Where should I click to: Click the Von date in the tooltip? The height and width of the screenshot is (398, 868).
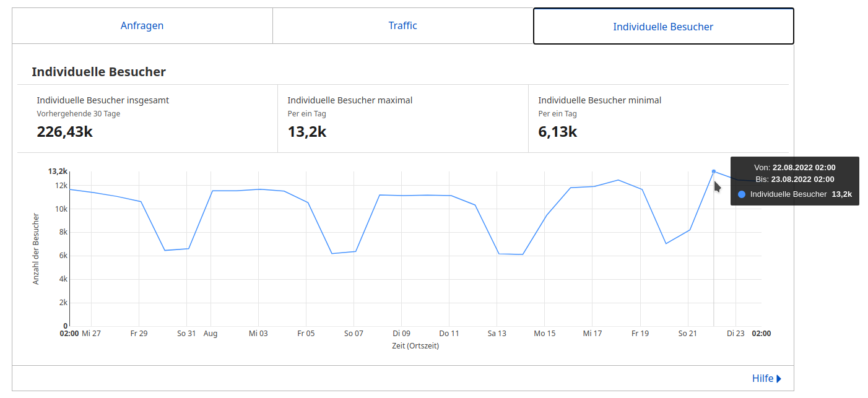(795, 167)
